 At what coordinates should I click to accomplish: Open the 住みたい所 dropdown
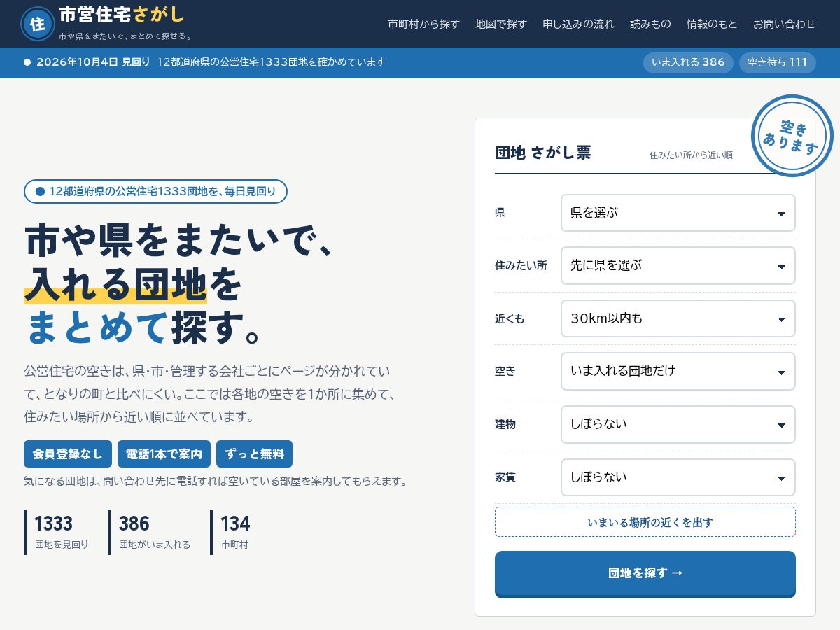click(x=678, y=266)
